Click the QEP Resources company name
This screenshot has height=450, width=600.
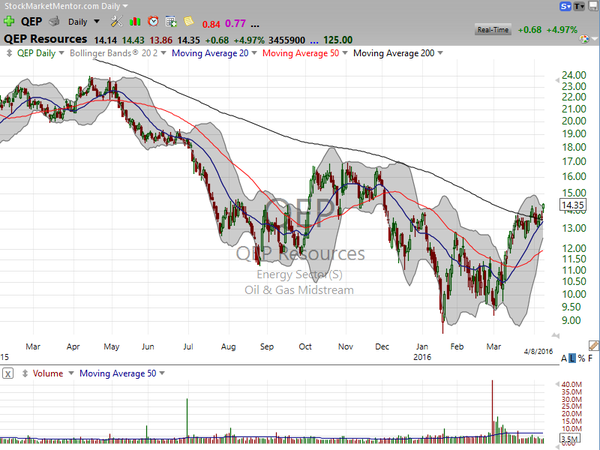point(46,39)
